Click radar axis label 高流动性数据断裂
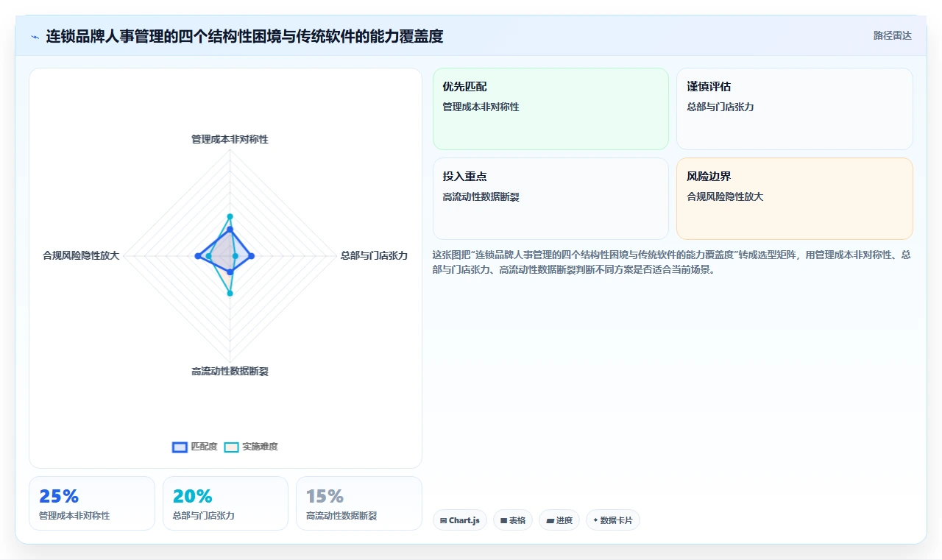 230,371
